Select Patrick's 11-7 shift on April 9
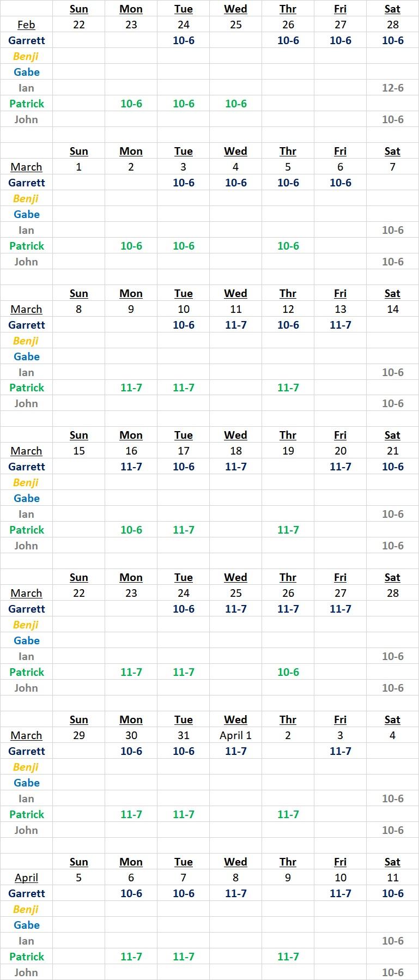Viewport: 419px width, 980px height. (288, 957)
